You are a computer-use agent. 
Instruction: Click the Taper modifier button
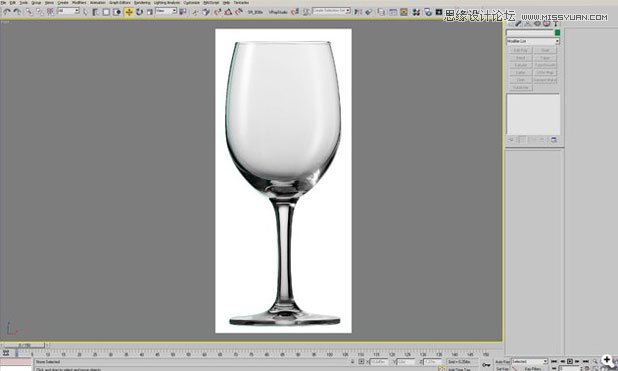545,58
